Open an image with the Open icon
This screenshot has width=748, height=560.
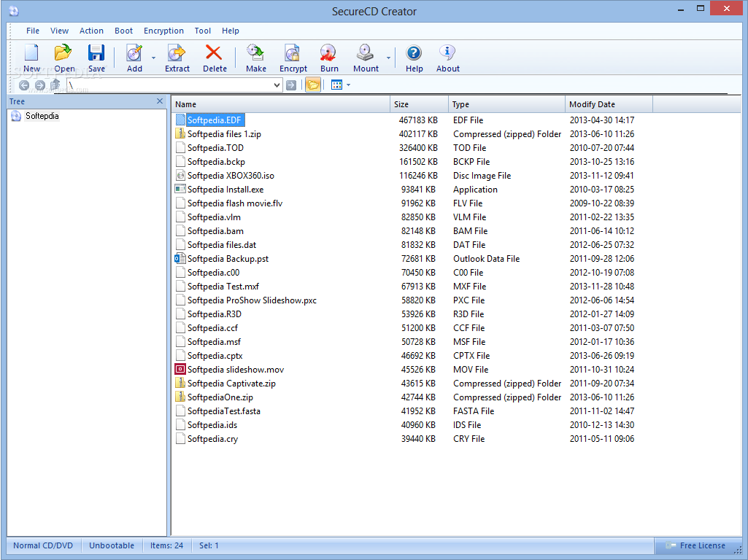(64, 58)
